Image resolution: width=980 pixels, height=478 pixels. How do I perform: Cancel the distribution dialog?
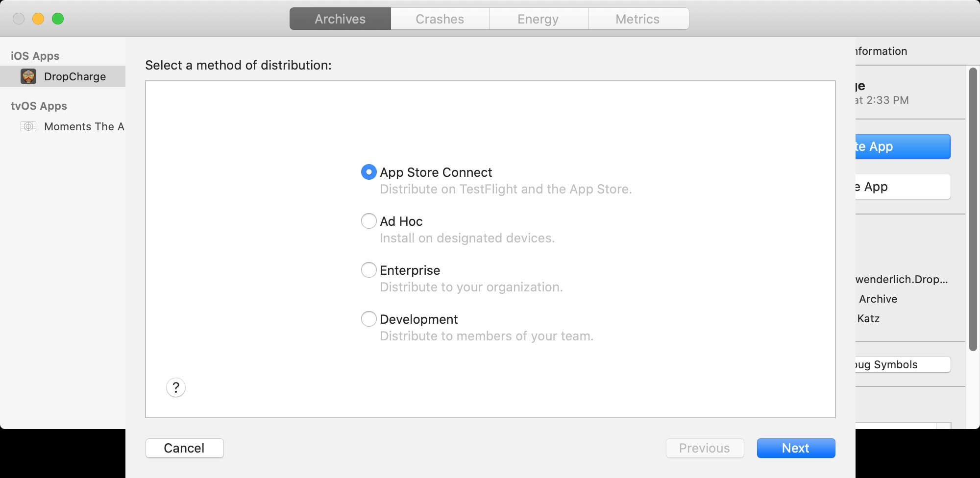click(x=184, y=448)
